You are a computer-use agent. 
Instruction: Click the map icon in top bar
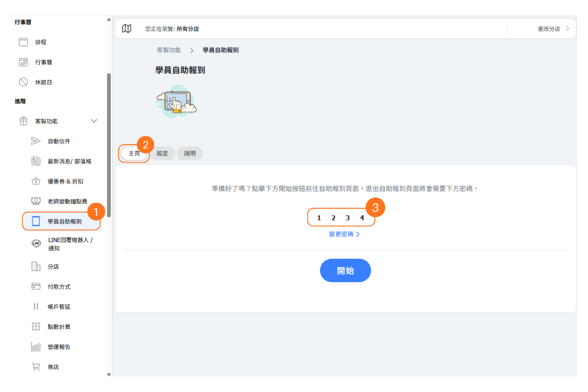(126, 29)
